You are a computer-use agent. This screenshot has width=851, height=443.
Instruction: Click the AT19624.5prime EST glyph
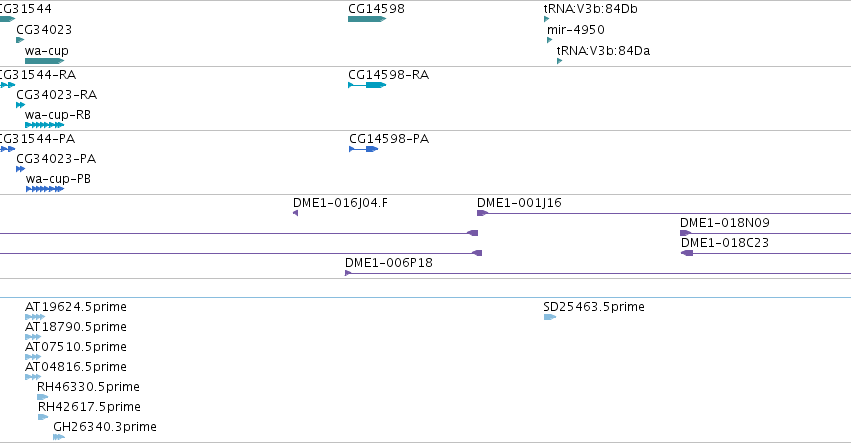[35, 317]
